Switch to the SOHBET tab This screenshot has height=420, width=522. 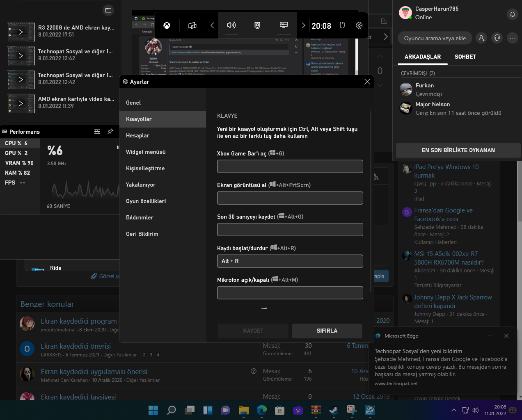tap(465, 57)
